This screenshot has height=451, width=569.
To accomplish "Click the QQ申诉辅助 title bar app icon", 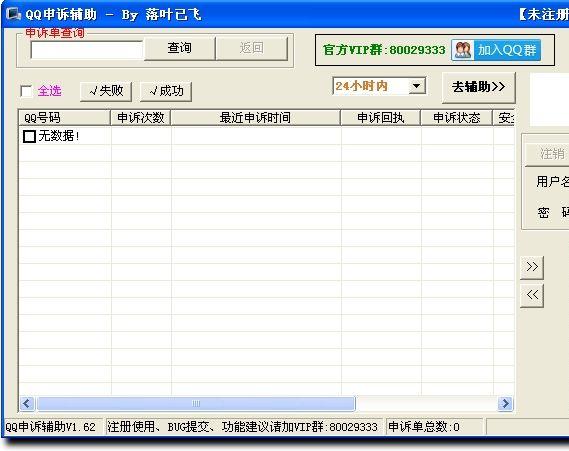I will [x=14, y=14].
